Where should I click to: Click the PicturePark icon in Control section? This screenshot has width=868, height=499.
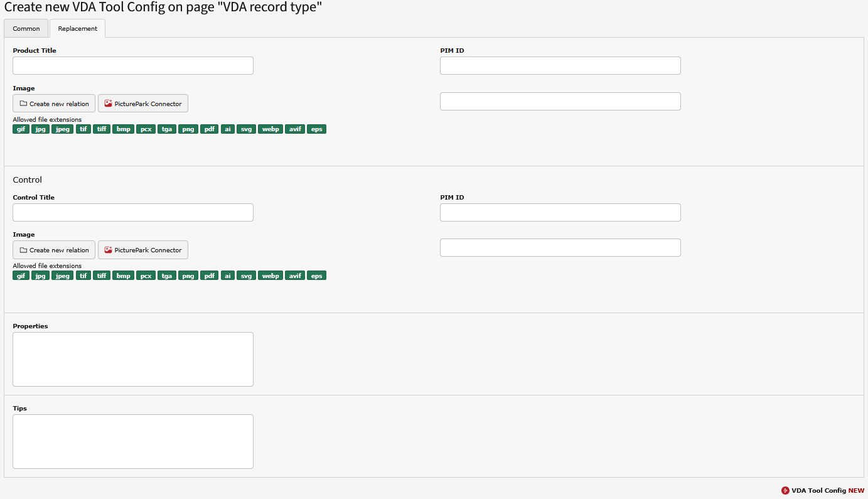pyautogui.click(x=108, y=250)
